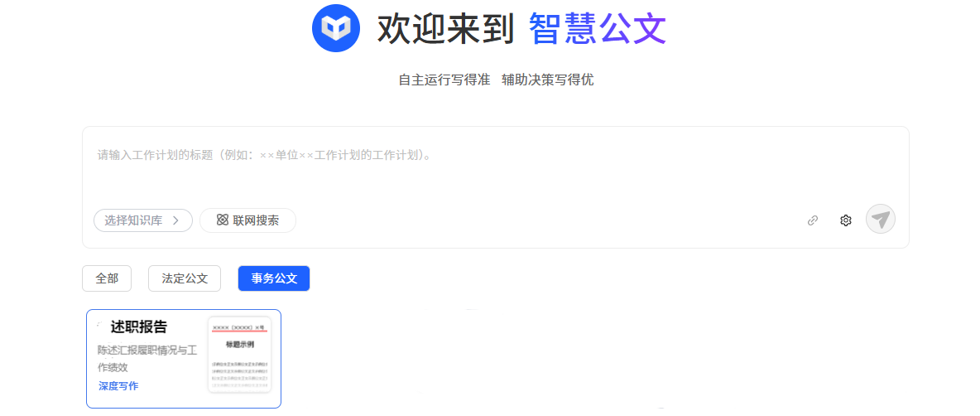Screen dimensions: 980x416
Task: Click the chevron arrow in 选择知识库
Action: [x=175, y=220]
